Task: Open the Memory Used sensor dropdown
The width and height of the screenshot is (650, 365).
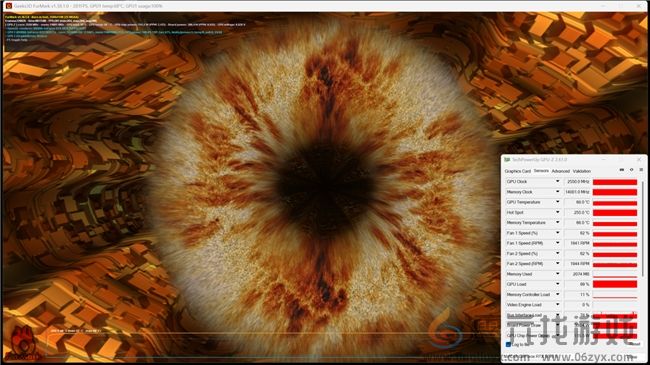Action: [x=558, y=274]
